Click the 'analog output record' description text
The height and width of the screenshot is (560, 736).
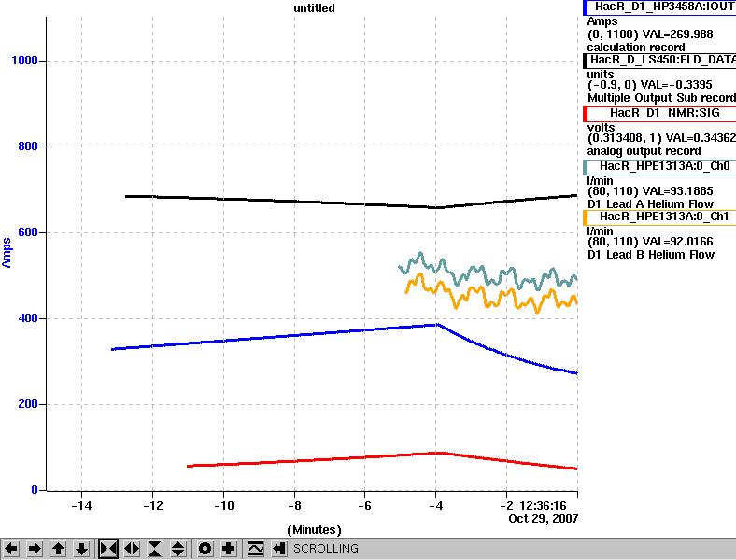click(x=644, y=151)
